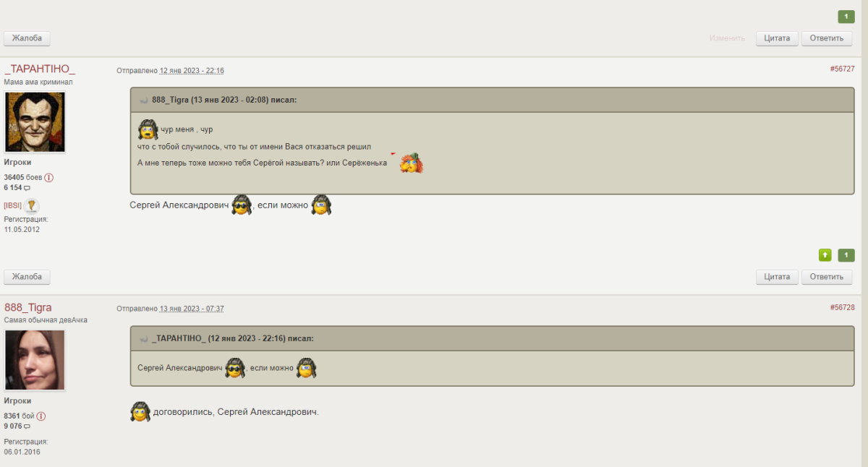Jump to quoted post via 888_Tigra snapback arrow
Screen dimensions: 868x467
pos(144,100)
